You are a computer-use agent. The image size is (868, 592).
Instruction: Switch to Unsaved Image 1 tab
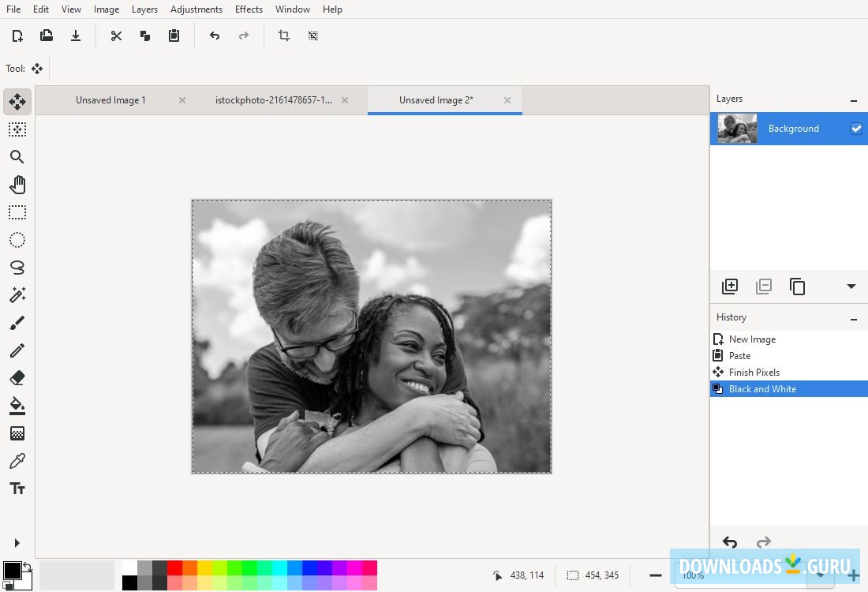point(110,100)
